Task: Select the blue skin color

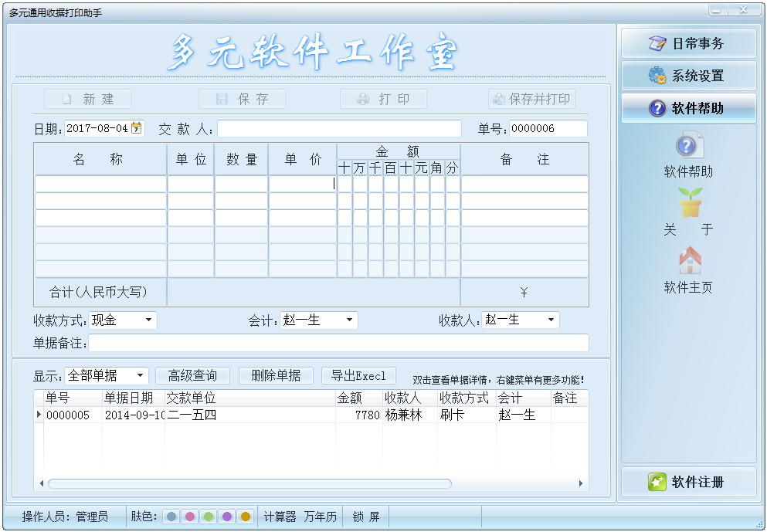Action: [x=171, y=517]
